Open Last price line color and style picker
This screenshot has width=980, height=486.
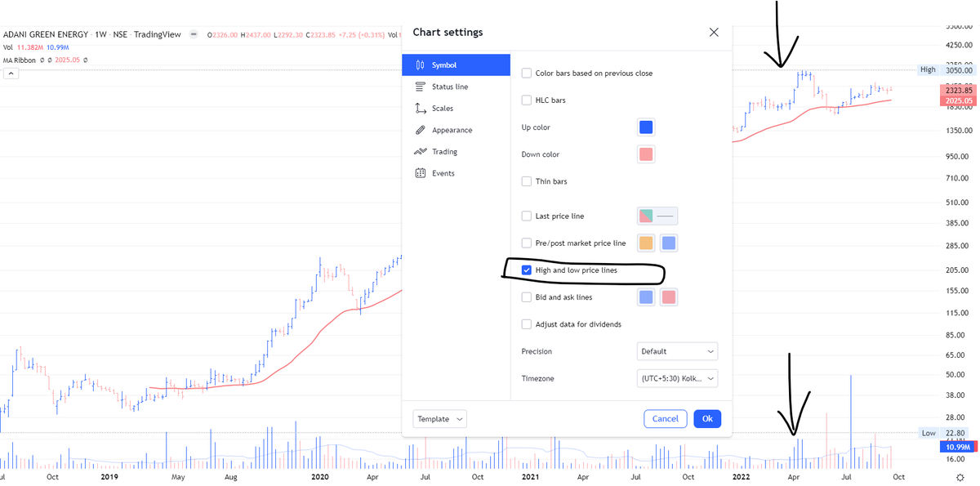657,216
